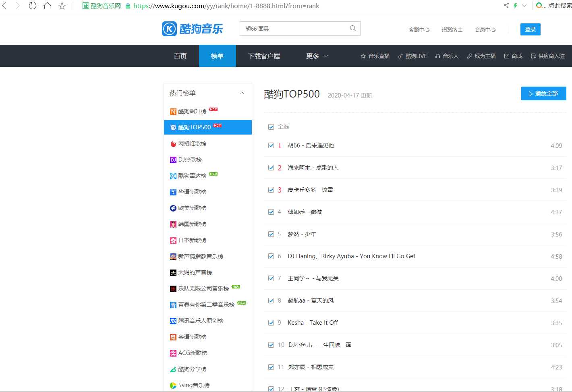Click the 乐队无限公司音乐榜 icon
Viewport: 572px width, 392px height.
[173, 289]
